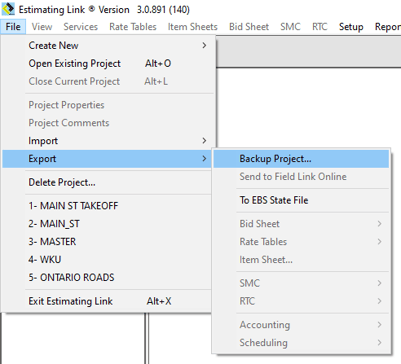Expand the Scheduling export submenu arrow
401x364 pixels.
[379, 343]
